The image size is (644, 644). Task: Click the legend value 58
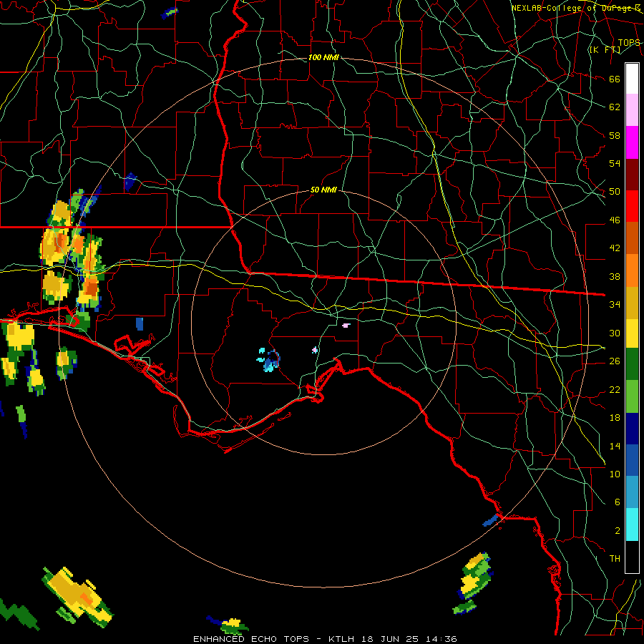(615, 135)
